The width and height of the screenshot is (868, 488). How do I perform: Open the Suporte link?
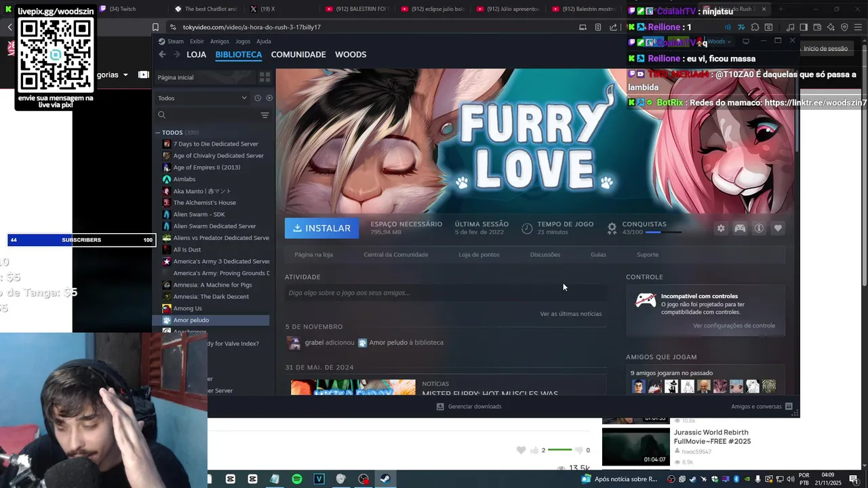point(648,255)
